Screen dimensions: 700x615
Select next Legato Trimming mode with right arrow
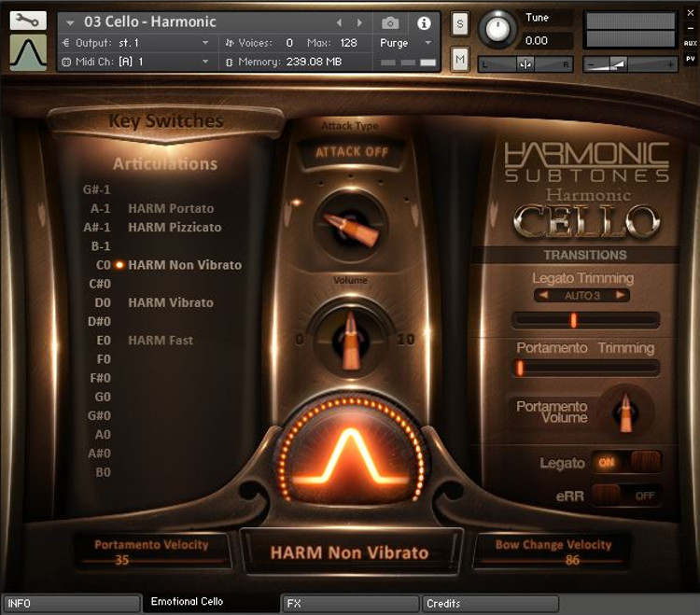620,295
